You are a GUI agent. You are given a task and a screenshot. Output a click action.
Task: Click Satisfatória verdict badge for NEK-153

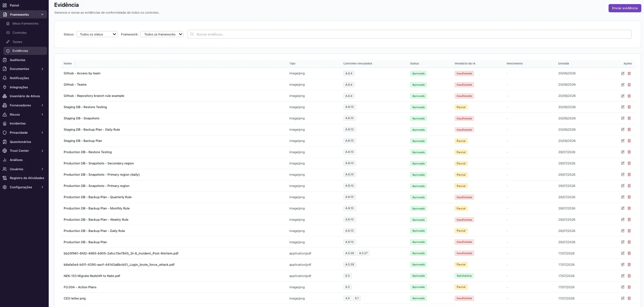[x=464, y=276]
